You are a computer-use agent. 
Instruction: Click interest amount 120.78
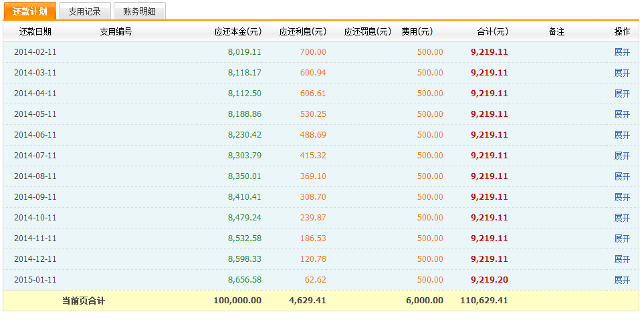click(313, 259)
